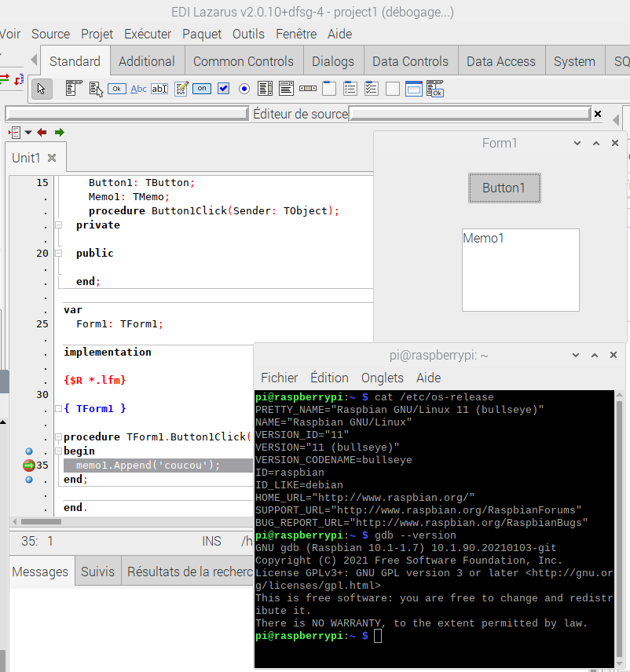Open the terminal Fichier menu
This screenshot has height=672, width=630.
point(279,378)
